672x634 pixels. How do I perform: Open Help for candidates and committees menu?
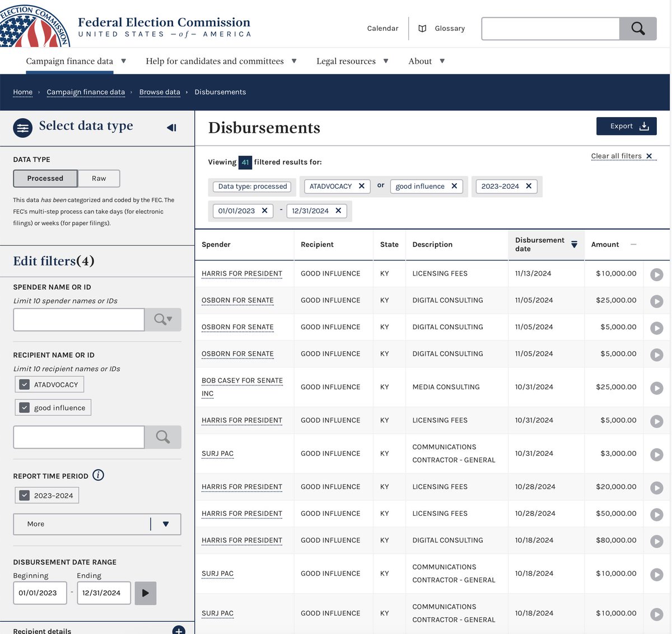221,61
